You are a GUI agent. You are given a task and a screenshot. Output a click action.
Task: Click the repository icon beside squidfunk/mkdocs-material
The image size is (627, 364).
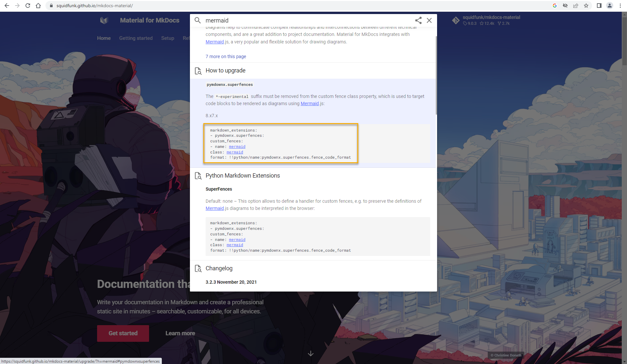[x=456, y=20]
